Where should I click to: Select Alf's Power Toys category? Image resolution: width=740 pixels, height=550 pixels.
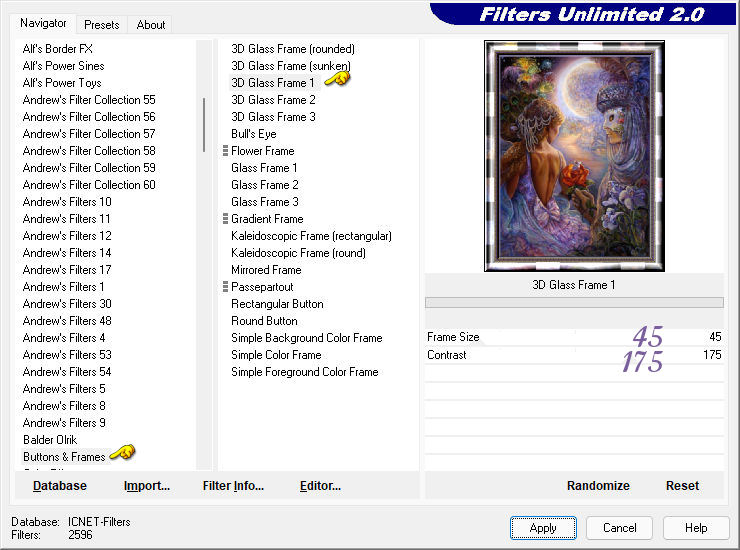click(x=62, y=83)
